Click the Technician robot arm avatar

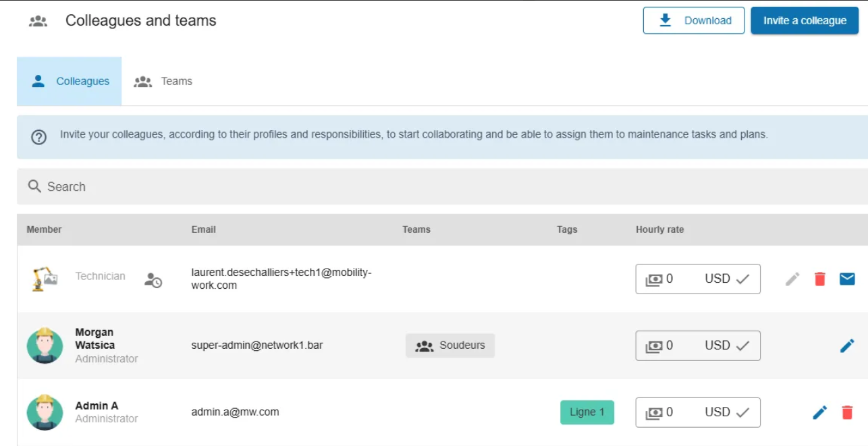tap(45, 279)
